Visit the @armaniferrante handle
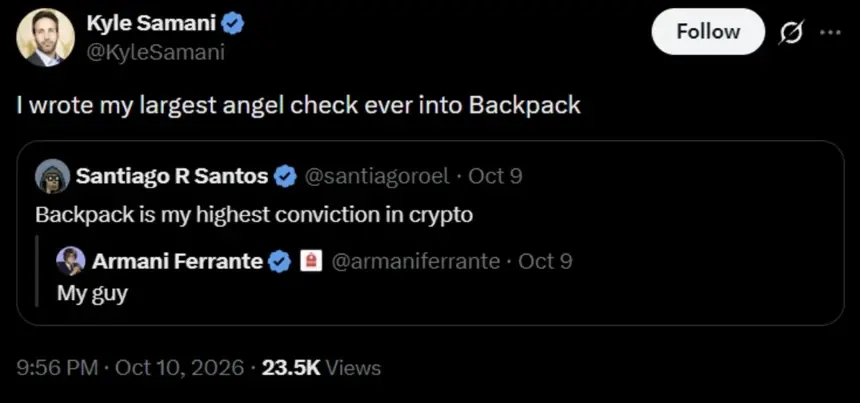 [x=416, y=262]
